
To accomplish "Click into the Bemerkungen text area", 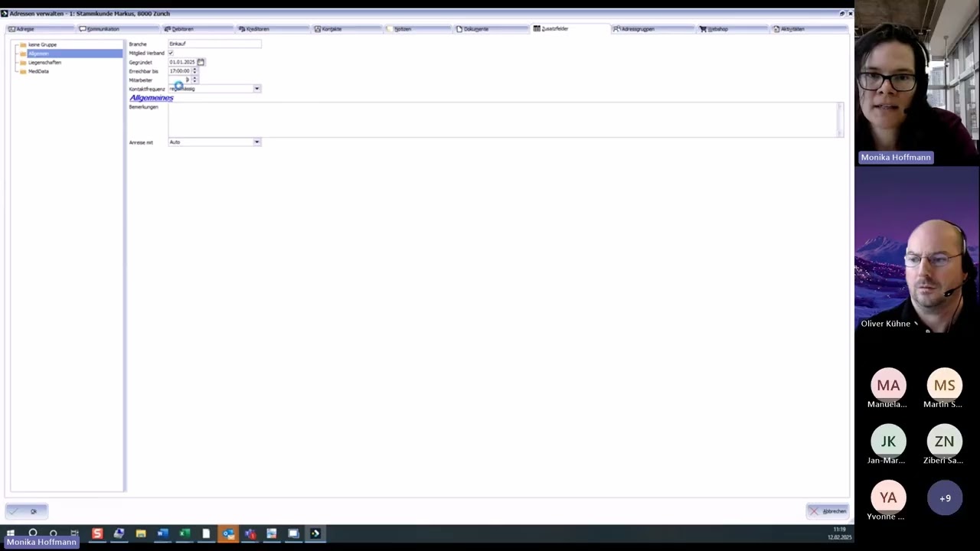I will pos(502,119).
